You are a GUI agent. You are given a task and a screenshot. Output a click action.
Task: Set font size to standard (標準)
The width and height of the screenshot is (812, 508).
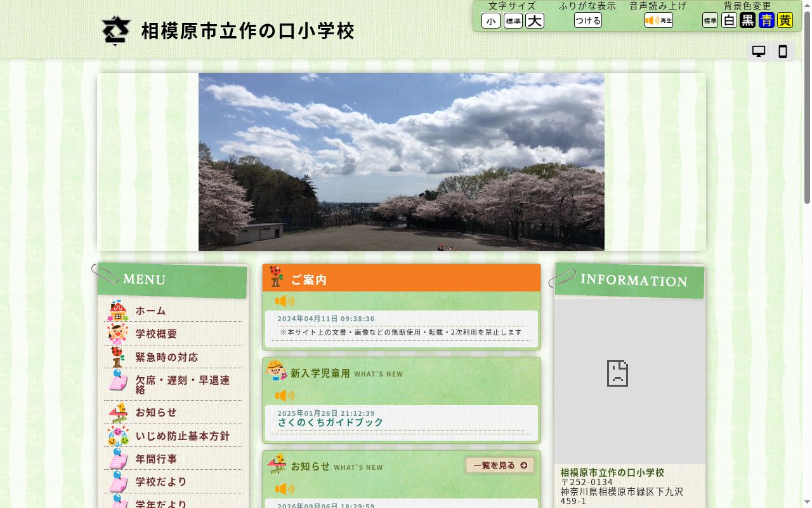pos(513,21)
